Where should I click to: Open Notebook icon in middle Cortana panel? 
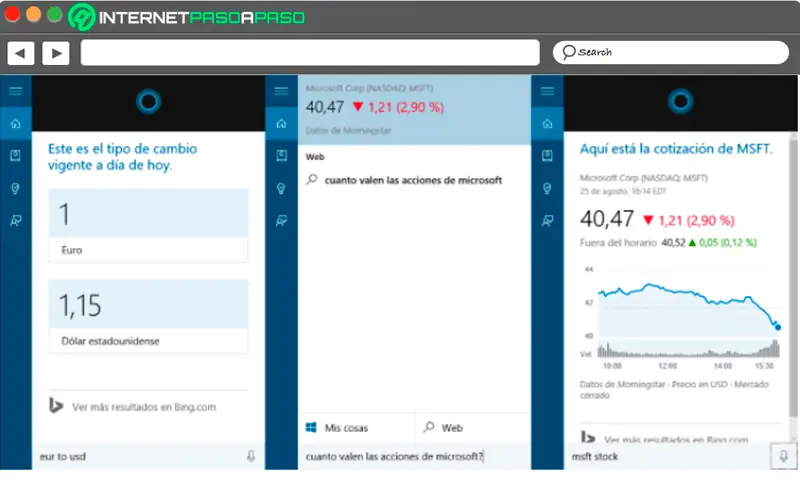[281, 156]
